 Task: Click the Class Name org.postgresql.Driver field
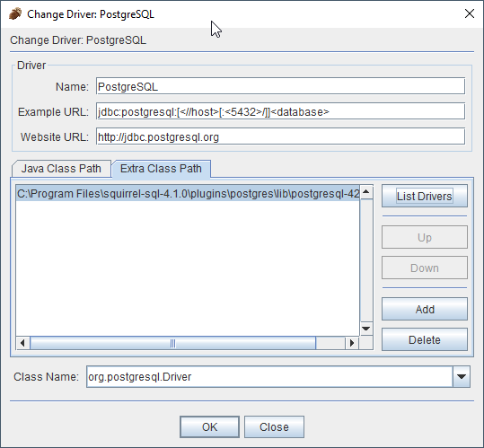point(269,376)
